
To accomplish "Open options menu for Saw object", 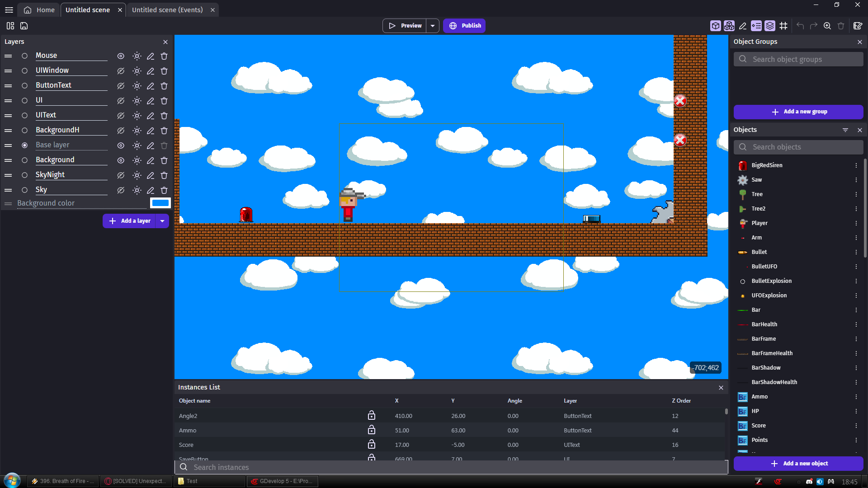I will point(856,180).
